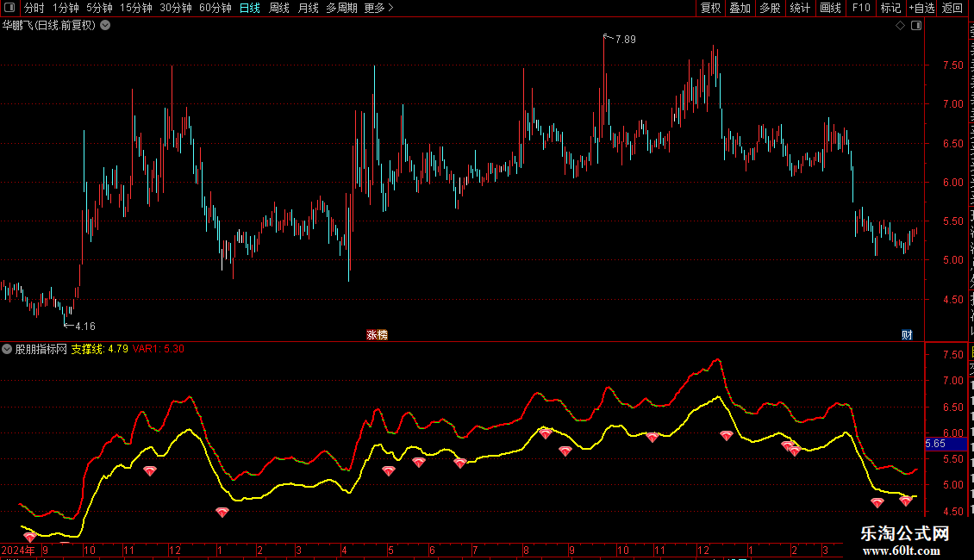This screenshot has height=560, width=974.
Task: Click the 返回 back button
Action: 952,8
